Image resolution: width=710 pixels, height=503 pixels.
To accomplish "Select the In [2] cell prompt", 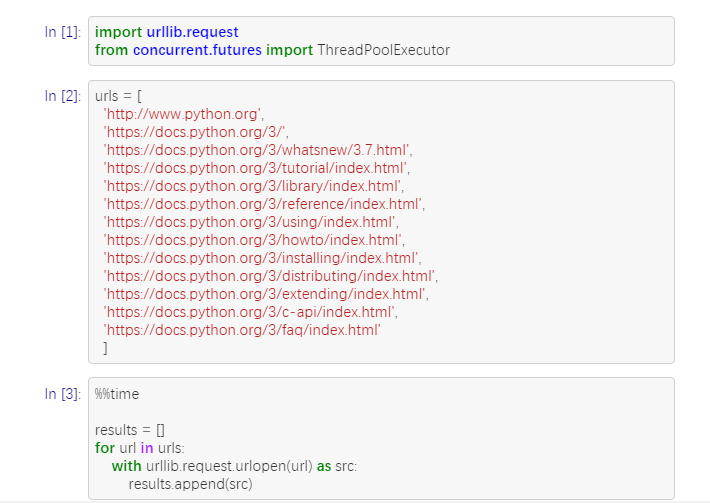I will 62,96.
